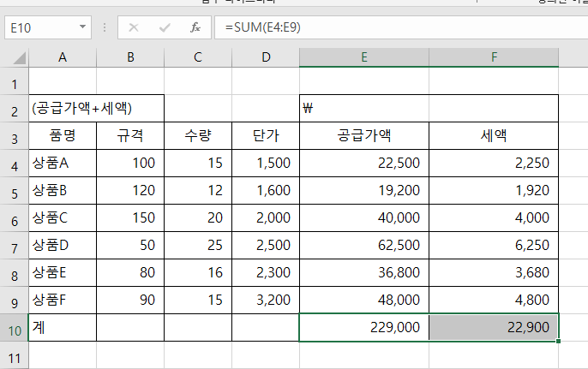The width and height of the screenshot is (588, 369).
Task: Click the 공급가액 value 36,800
Action: pyautogui.click(x=364, y=272)
